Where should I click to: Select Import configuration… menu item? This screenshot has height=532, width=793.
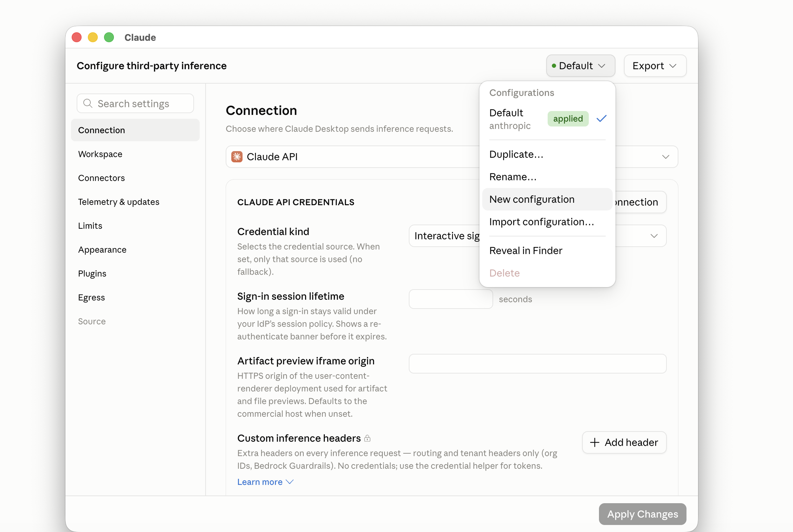547,222
